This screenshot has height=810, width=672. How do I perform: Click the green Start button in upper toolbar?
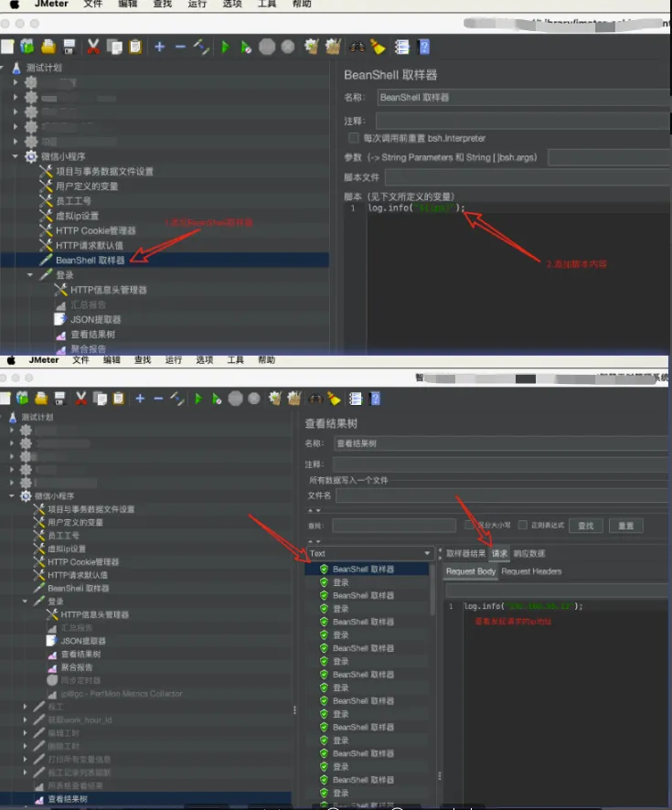coord(225,47)
